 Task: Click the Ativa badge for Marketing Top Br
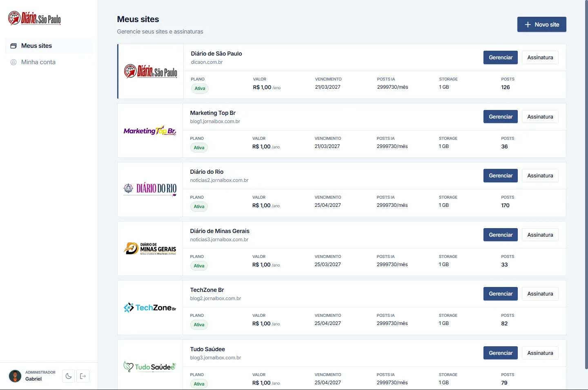(199, 148)
